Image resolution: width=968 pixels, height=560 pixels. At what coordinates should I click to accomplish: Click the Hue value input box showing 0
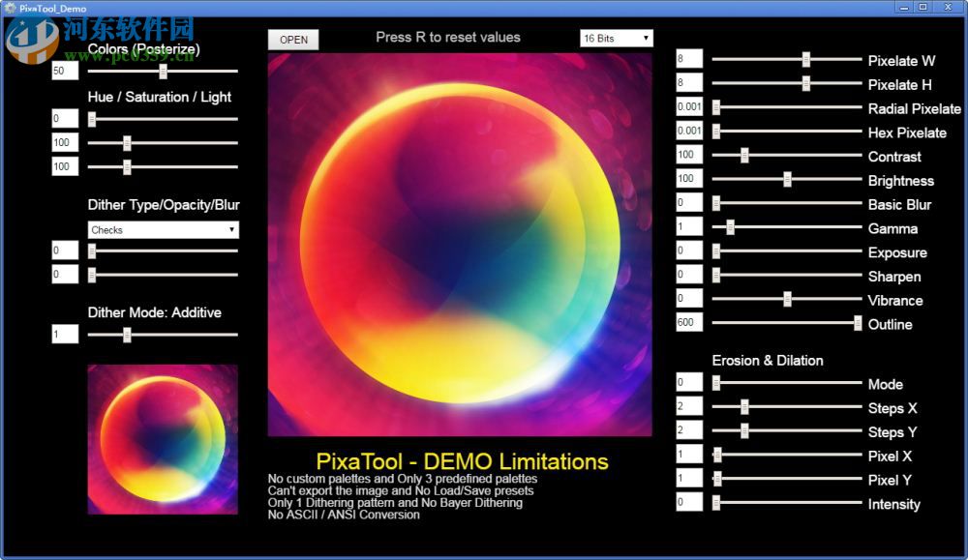(x=64, y=118)
